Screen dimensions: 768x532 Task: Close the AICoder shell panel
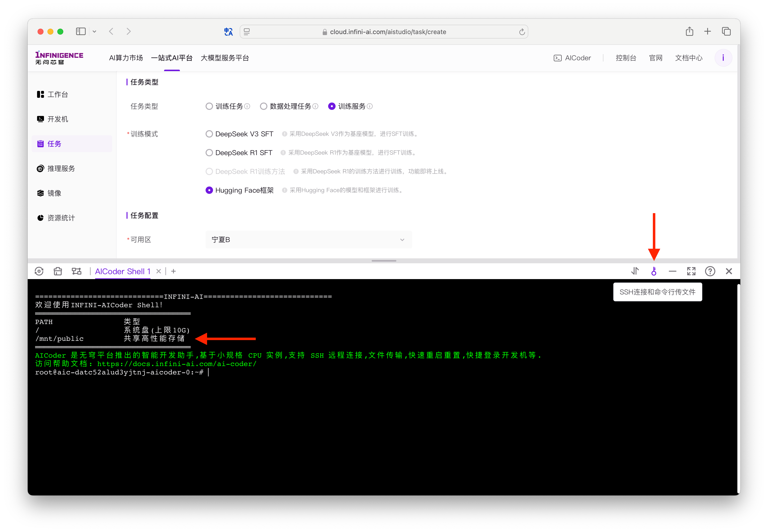[x=729, y=271]
